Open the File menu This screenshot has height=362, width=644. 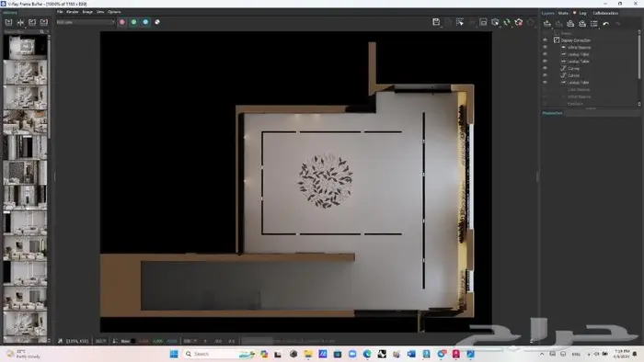60,12
